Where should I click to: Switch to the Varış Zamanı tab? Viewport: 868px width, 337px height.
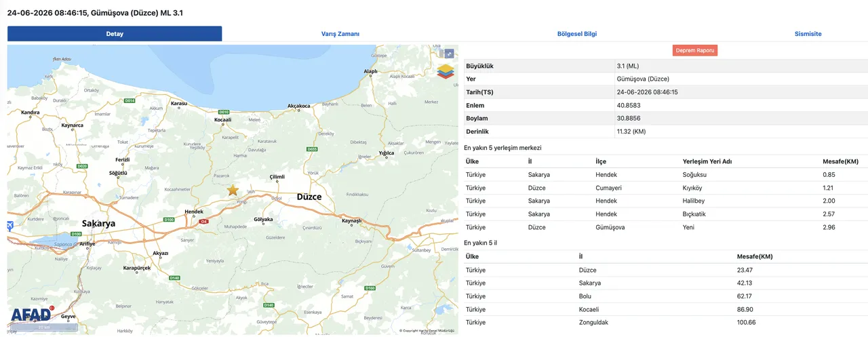pos(340,34)
